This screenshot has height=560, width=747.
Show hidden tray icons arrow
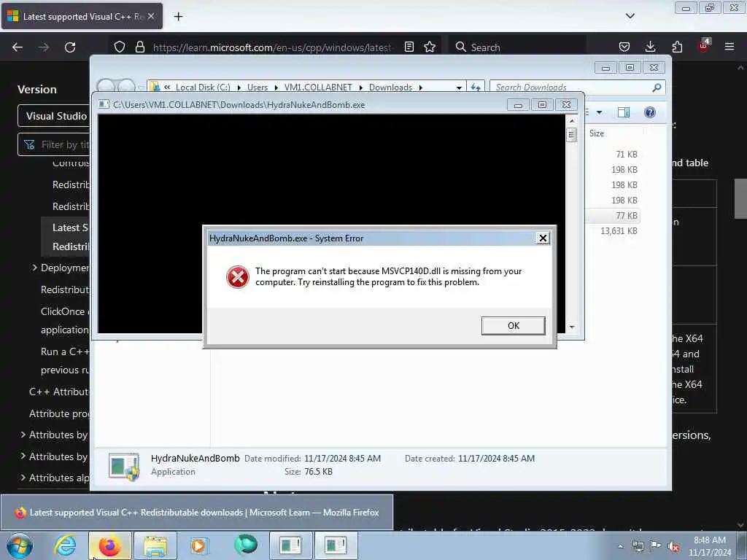pyautogui.click(x=620, y=546)
